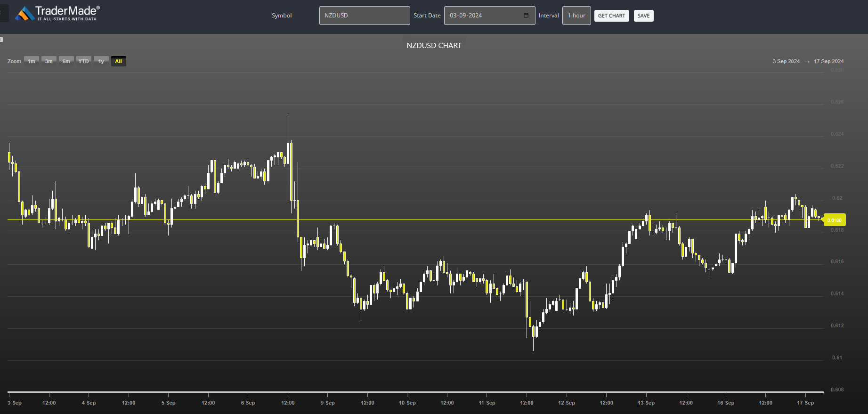868x414 pixels.
Task: Click the yellow 0.6188 current price label
Action: coord(835,220)
